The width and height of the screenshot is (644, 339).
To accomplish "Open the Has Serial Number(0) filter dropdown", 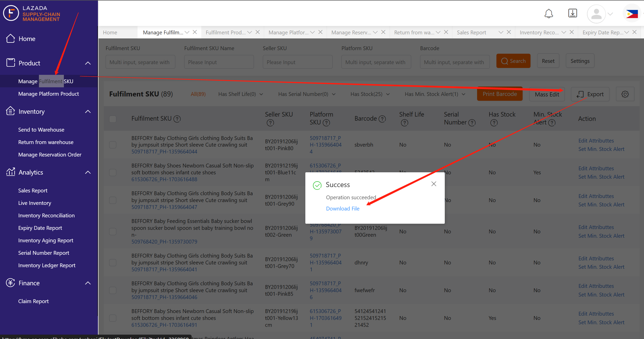I will coord(307,94).
